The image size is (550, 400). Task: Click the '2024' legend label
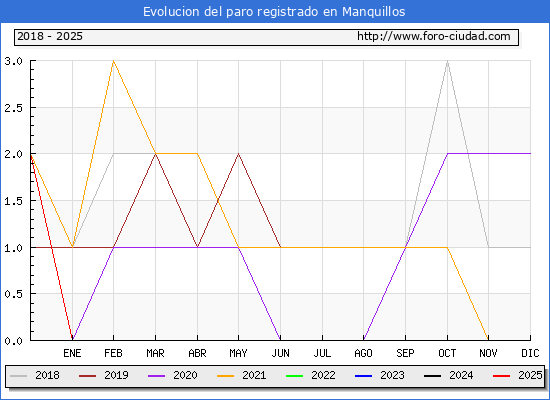click(x=461, y=375)
